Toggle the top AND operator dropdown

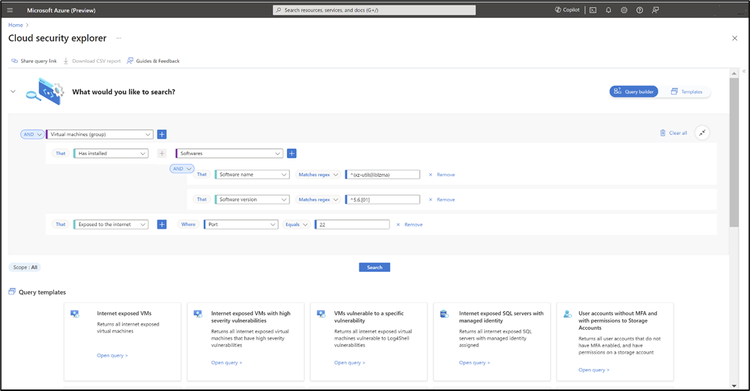coord(32,134)
